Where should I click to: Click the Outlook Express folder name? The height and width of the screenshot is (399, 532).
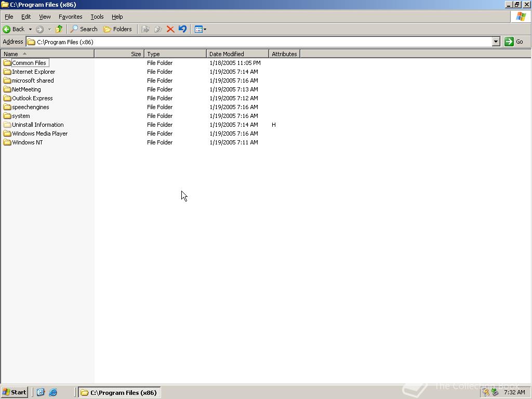tap(32, 98)
